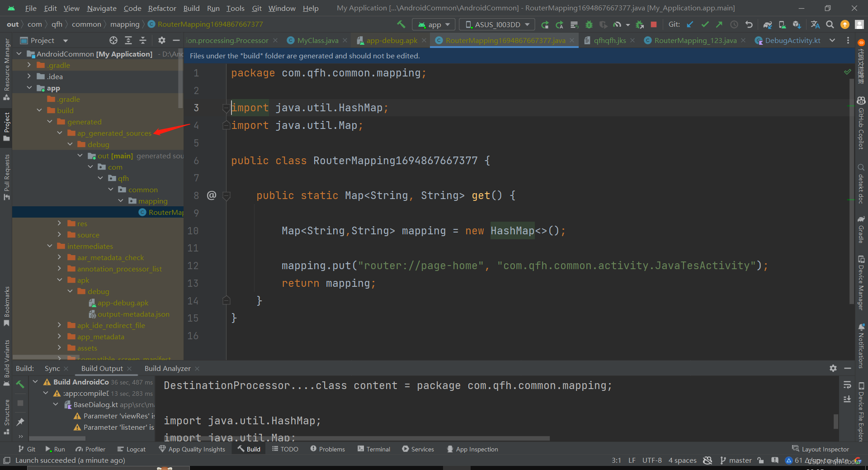Open the Terminal tool window button
The height and width of the screenshot is (470, 868).
click(374, 449)
